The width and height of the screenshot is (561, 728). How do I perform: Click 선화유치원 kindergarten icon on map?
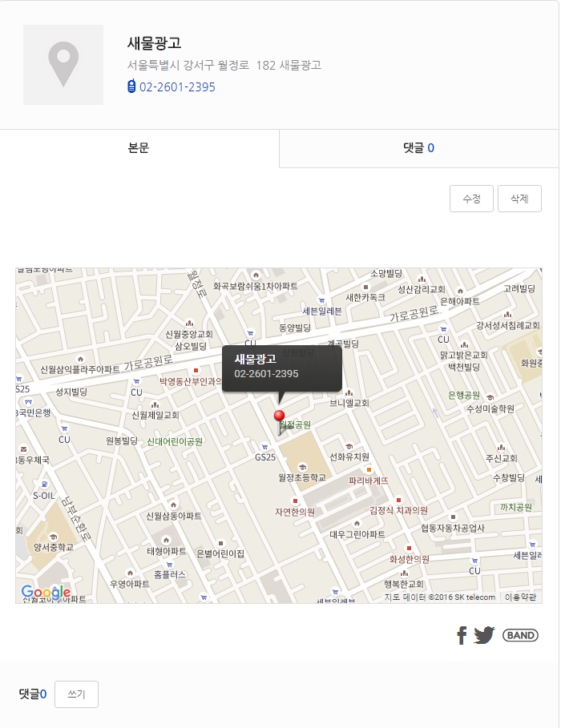pyautogui.click(x=349, y=447)
